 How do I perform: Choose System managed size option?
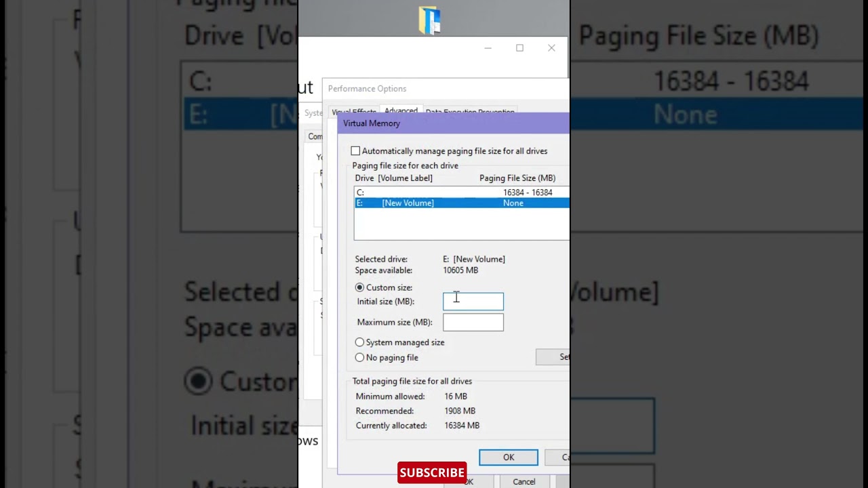359,342
